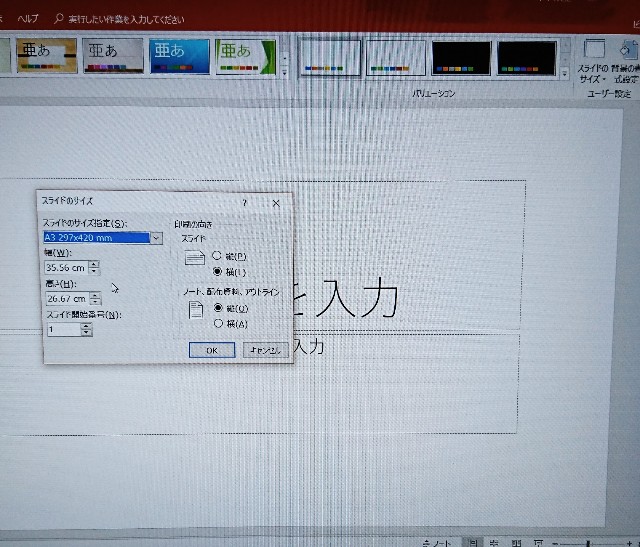The height and width of the screenshot is (547, 640).
Task: Open the スライドのサイズ ribbon button
Action: (592, 61)
